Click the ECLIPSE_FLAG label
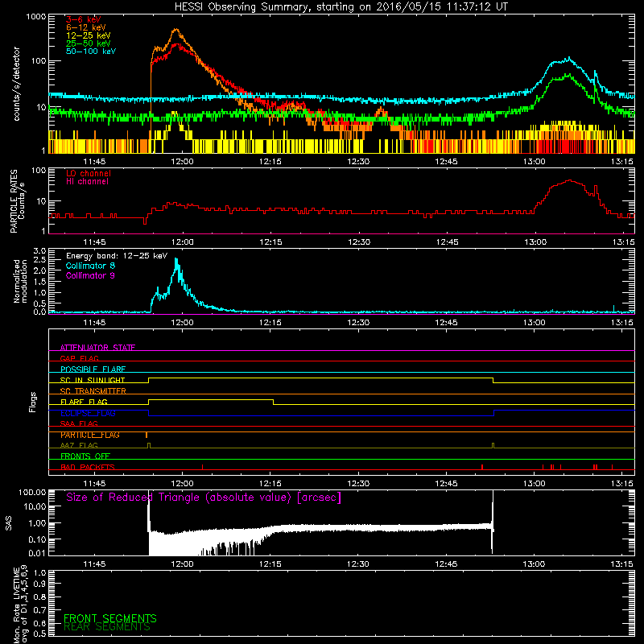 (88, 413)
